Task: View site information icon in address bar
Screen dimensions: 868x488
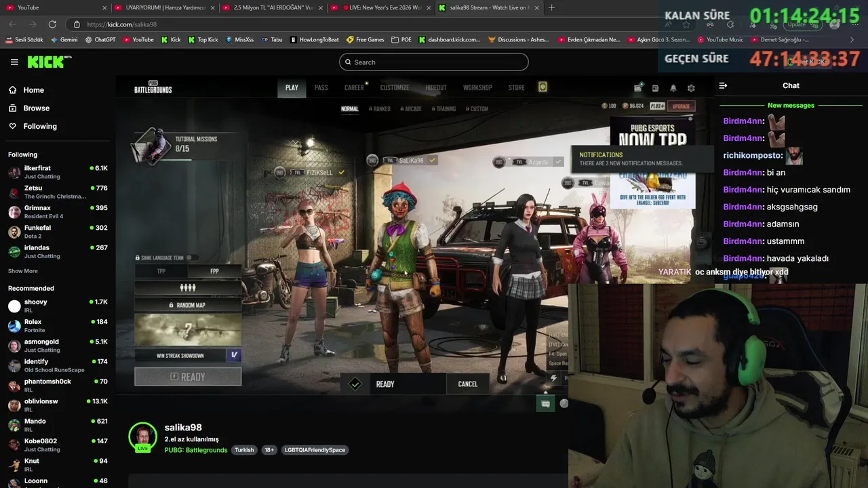Action: [x=77, y=24]
